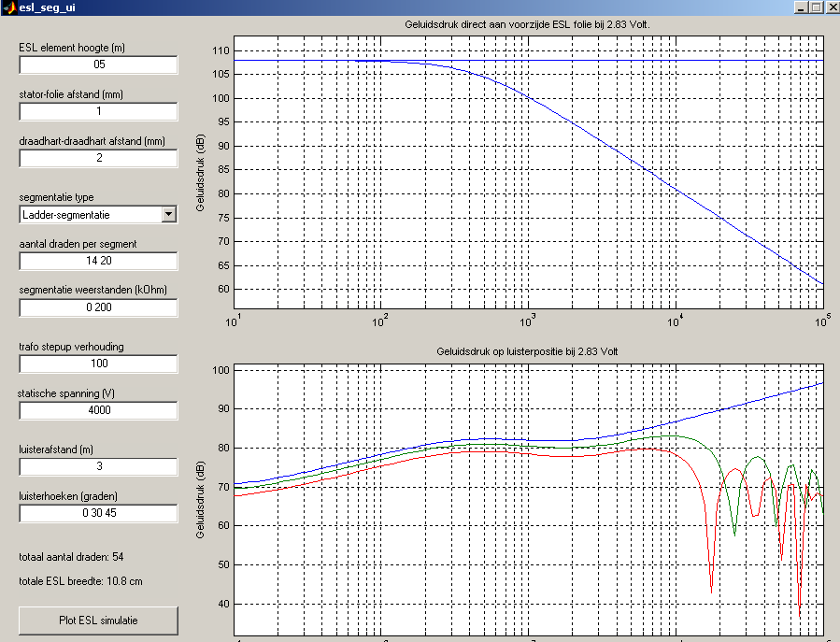Image resolution: width=840 pixels, height=642 pixels.
Task: Click the 'segmentatie type' label
Action: (56, 197)
